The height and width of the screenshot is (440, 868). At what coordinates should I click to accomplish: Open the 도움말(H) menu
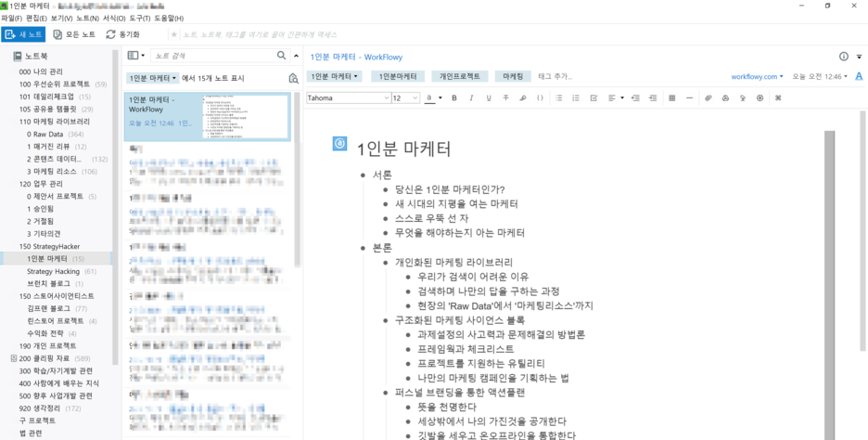(x=169, y=19)
